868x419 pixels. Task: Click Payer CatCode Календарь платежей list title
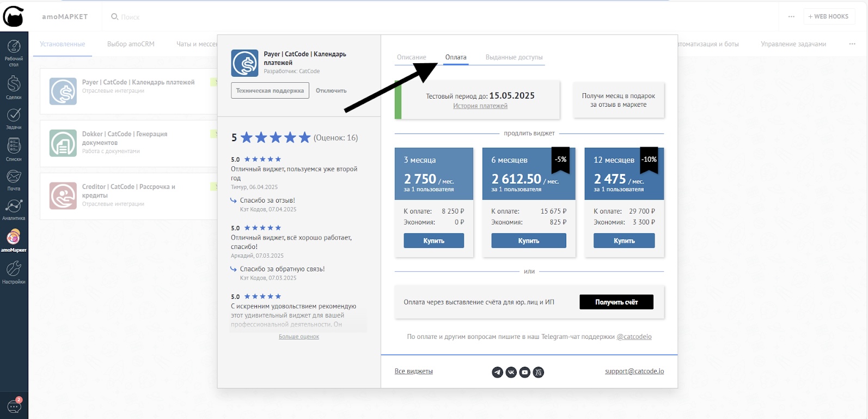pyautogui.click(x=138, y=82)
